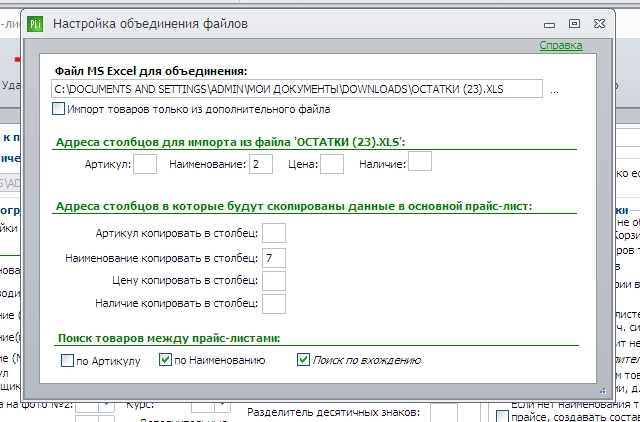640x422 pixels.
Task: Click the Excel file path field
Action: [297, 89]
